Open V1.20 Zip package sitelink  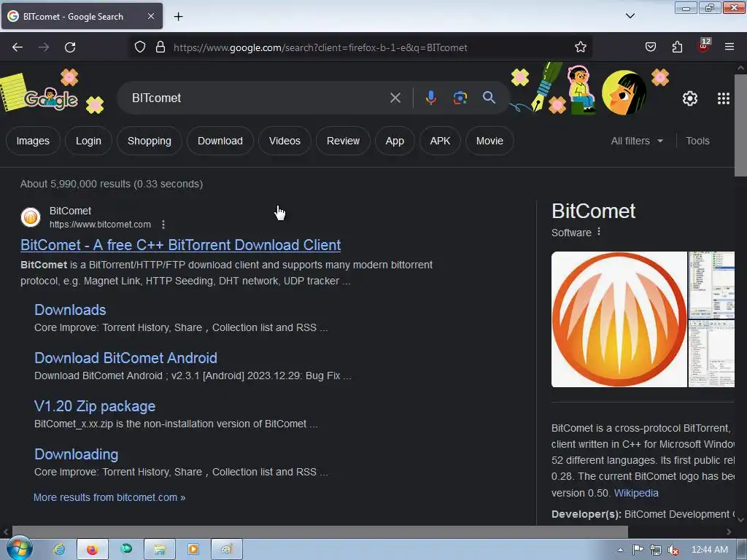pyautogui.click(x=95, y=406)
